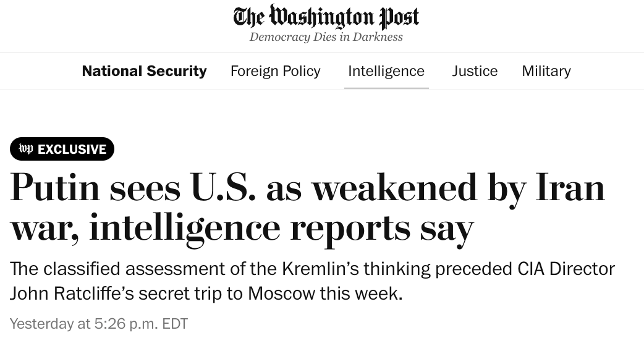Select the Intelligence tab
Viewport: 644px width, 346px height.
[x=386, y=71]
